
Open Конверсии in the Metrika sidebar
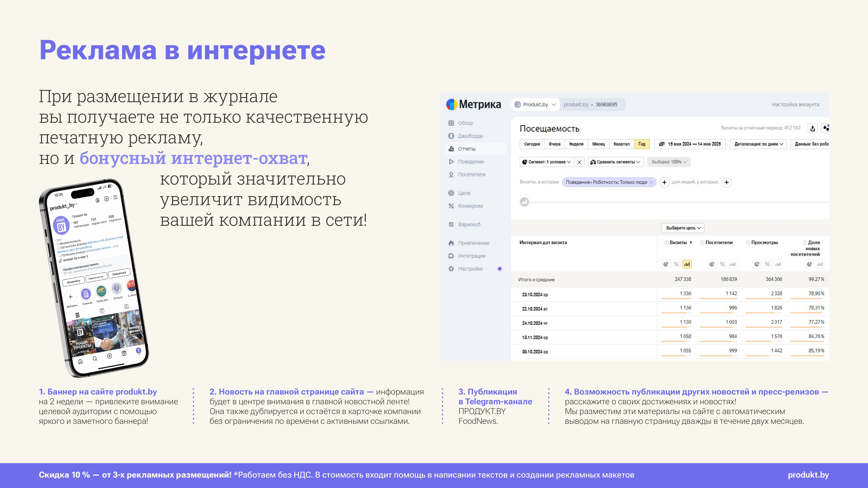coord(465,206)
